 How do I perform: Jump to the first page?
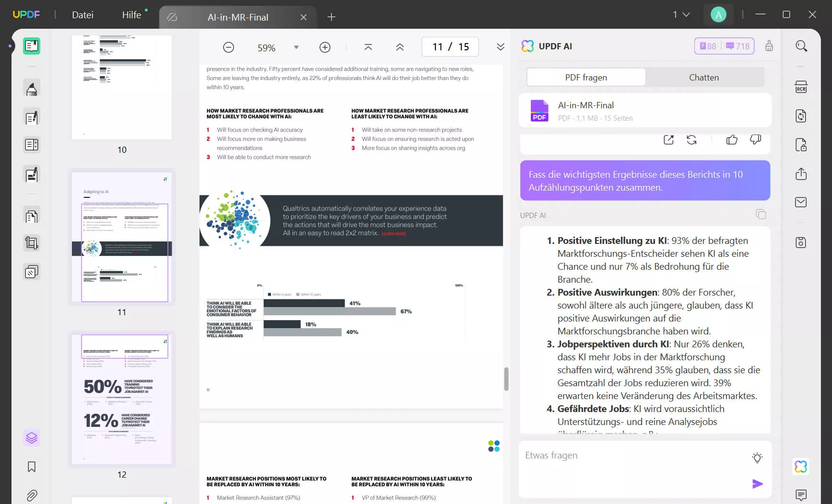pyautogui.click(x=368, y=47)
